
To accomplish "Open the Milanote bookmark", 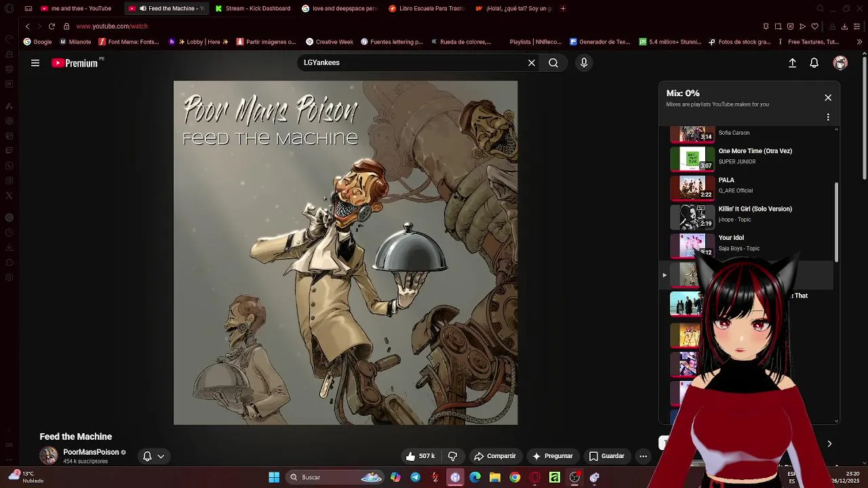I will 75,42.
